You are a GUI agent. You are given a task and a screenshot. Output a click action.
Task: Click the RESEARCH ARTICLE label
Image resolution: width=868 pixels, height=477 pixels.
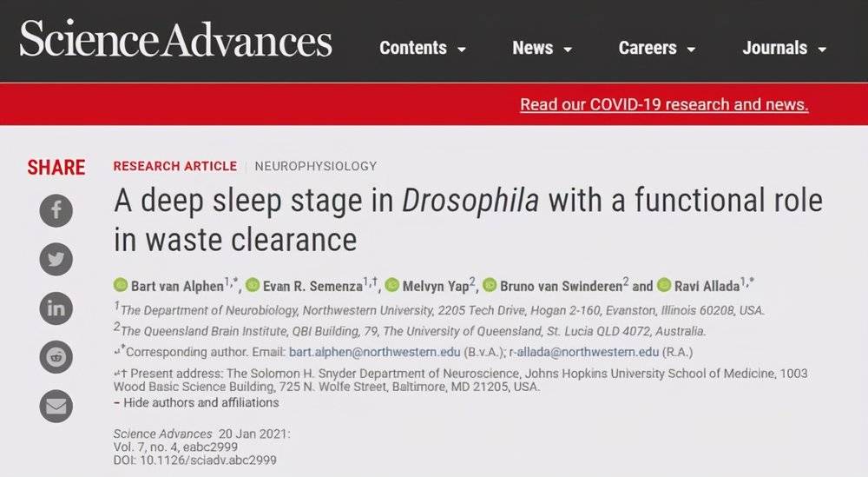click(175, 166)
